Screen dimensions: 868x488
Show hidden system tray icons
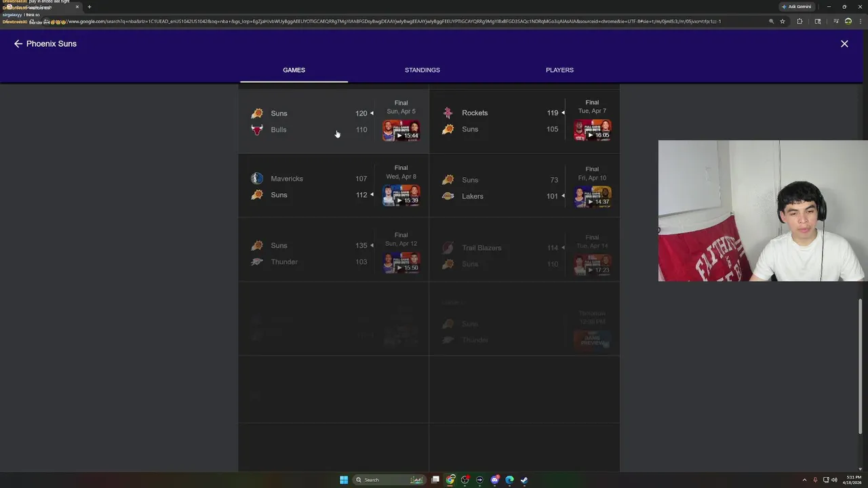[804, 480]
